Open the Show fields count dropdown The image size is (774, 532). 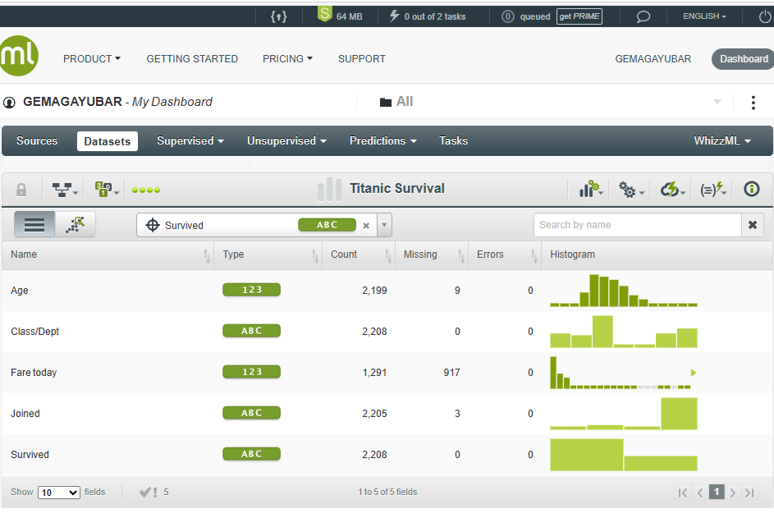click(59, 493)
